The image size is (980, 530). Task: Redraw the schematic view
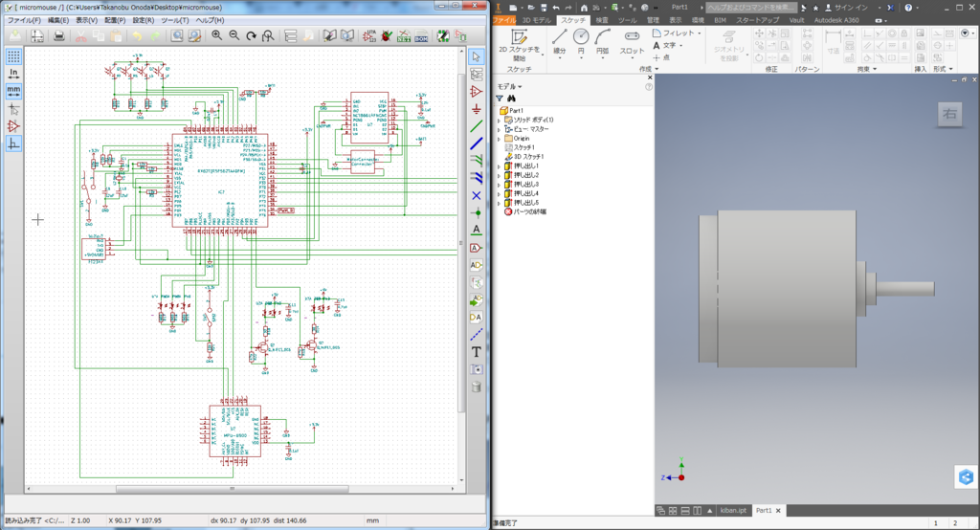(252, 36)
